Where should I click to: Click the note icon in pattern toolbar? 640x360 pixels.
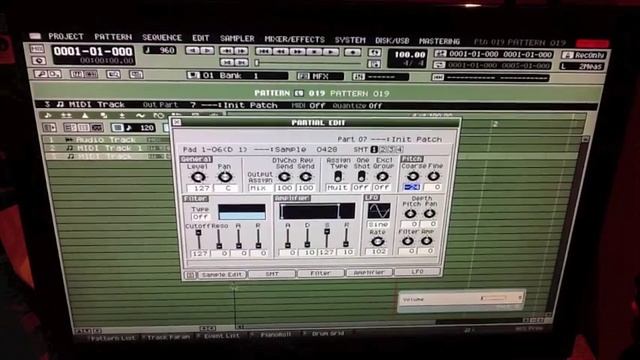click(x=47, y=116)
